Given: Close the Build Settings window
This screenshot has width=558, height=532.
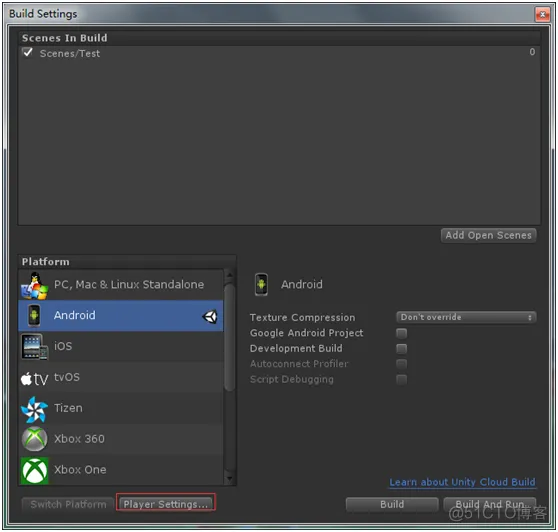Looking at the screenshot, I should pyautogui.click(x=543, y=14).
